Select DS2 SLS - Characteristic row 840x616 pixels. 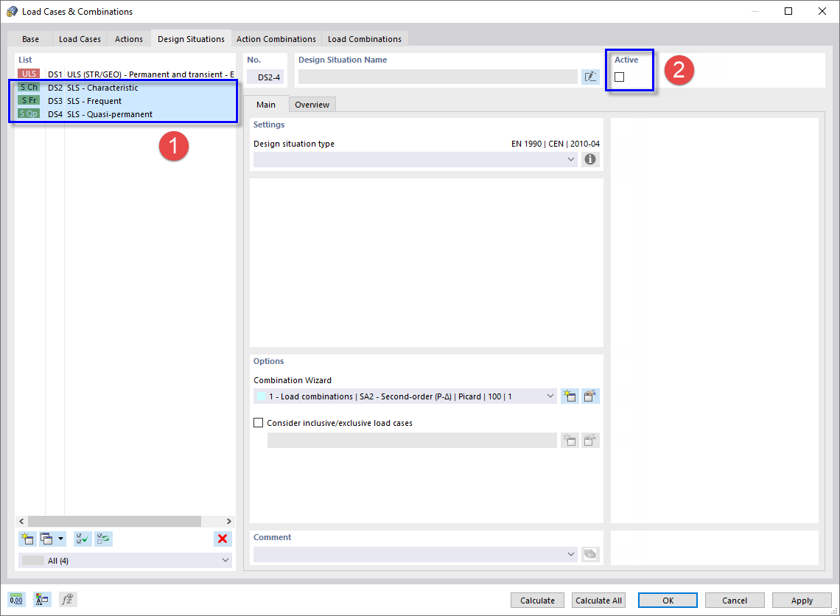click(126, 87)
